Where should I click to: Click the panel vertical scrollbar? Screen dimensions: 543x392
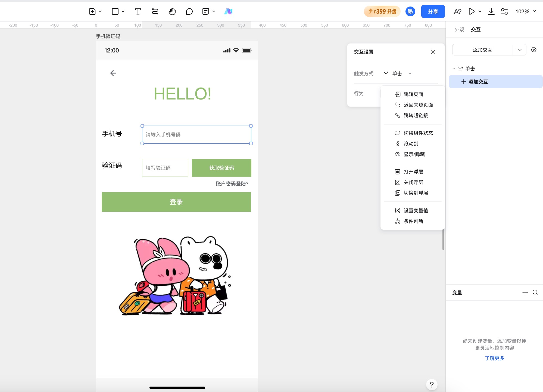tap(443, 239)
